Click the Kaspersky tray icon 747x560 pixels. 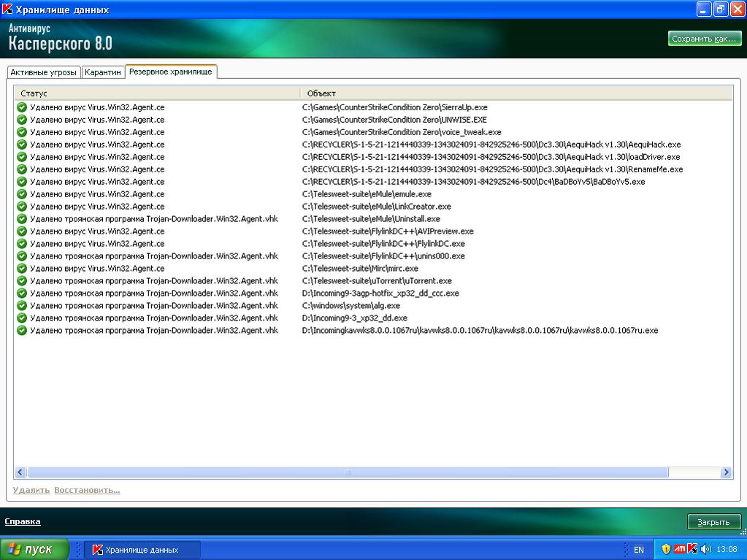(x=692, y=549)
